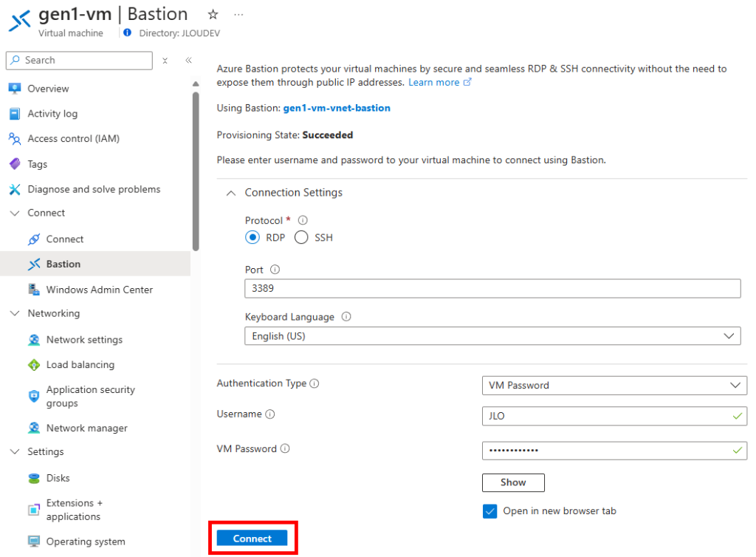This screenshot has height=557, width=756.
Task: Click the info icon next to Protocol
Action: [303, 220]
